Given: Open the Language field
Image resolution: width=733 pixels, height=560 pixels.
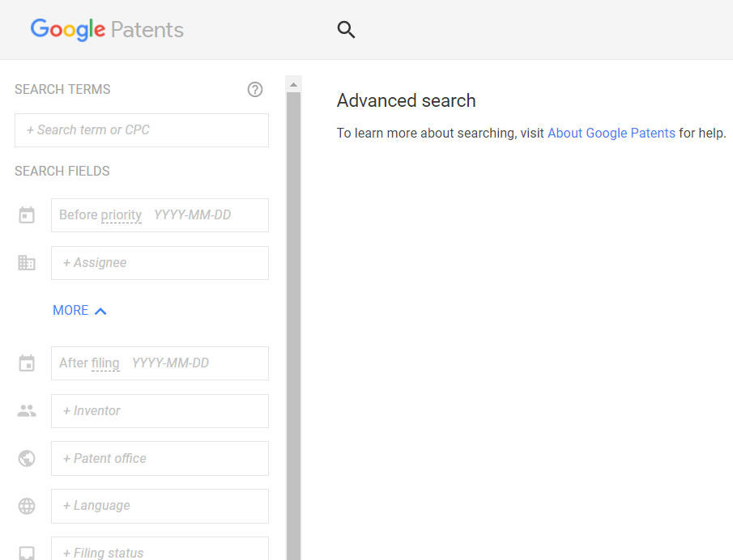Looking at the screenshot, I should pos(160,507).
